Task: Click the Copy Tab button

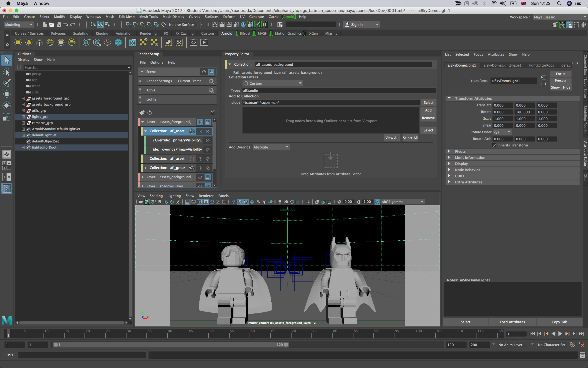Action: [559, 322]
